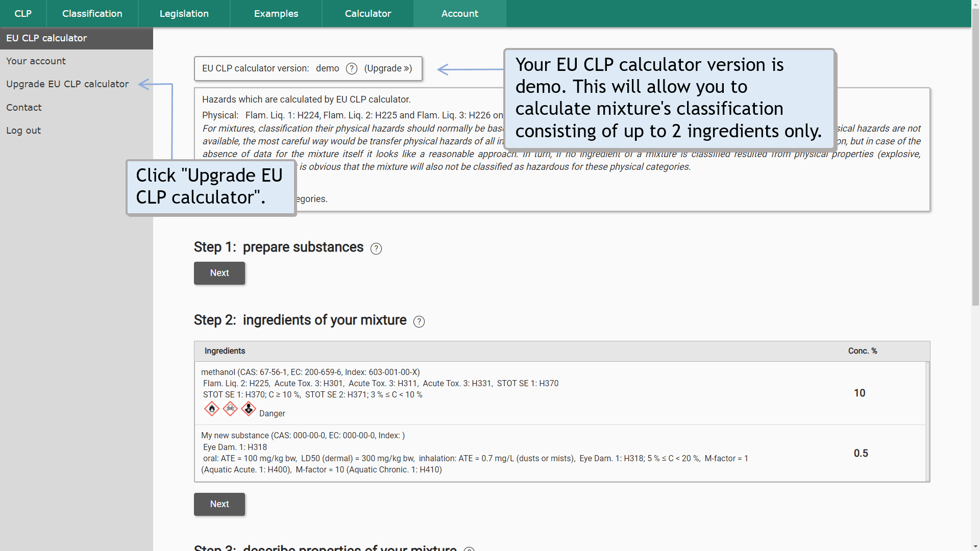This screenshot has height=551, width=980.
Task: Click the Log out sidebar item
Action: point(24,130)
